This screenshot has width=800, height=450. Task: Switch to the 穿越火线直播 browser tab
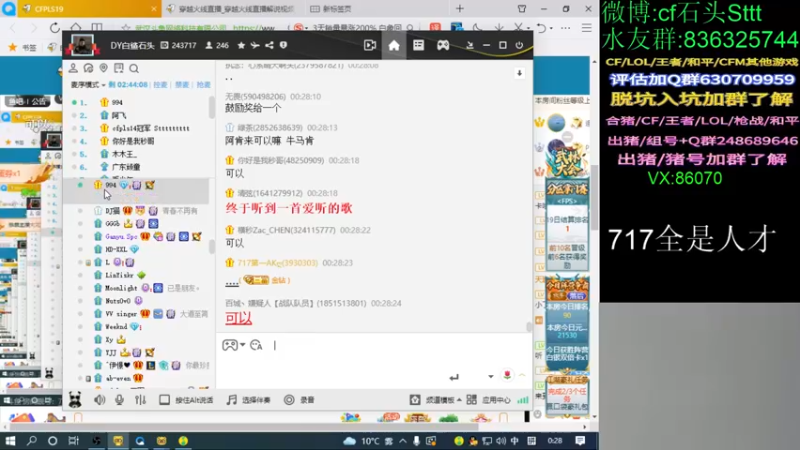pyautogui.click(x=233, y=9)
